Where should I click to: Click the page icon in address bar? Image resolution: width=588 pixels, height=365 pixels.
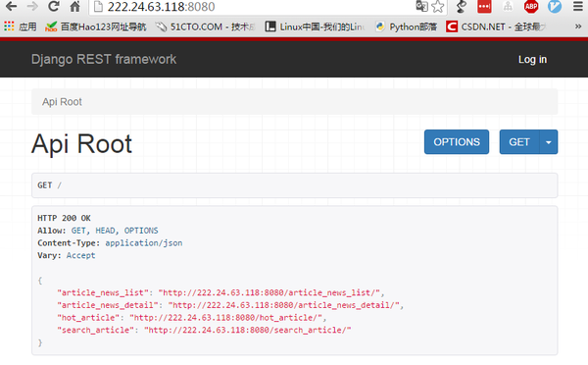98,7
